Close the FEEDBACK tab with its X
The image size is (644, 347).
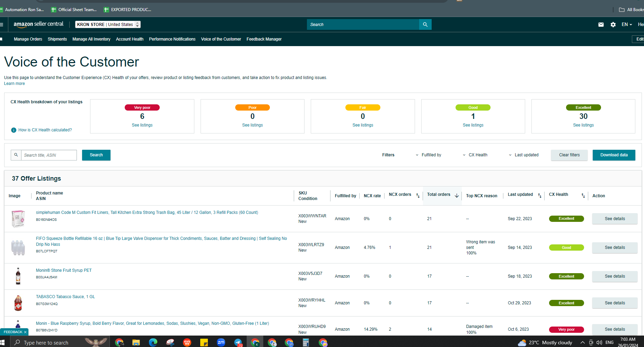[x=25, y=332]
